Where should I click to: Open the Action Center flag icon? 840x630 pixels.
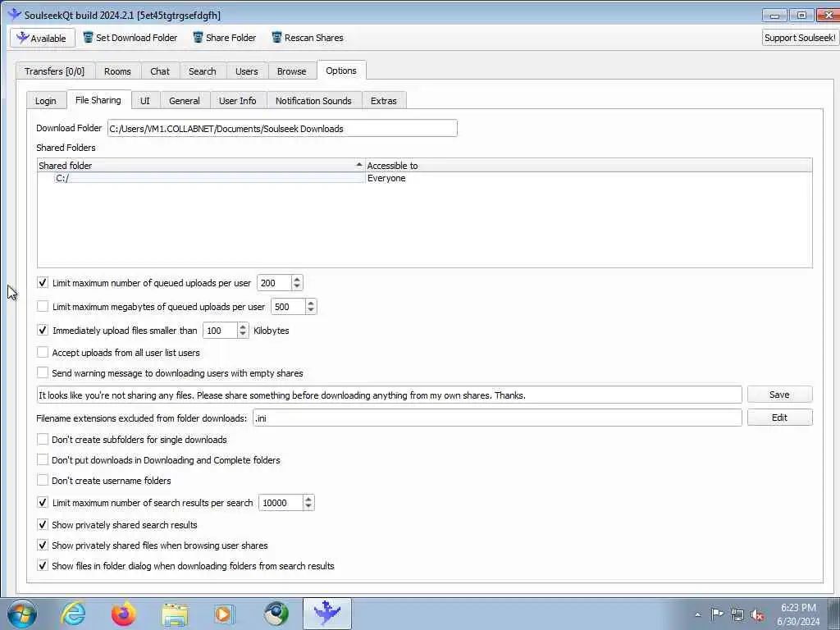(x=717, y=614)
